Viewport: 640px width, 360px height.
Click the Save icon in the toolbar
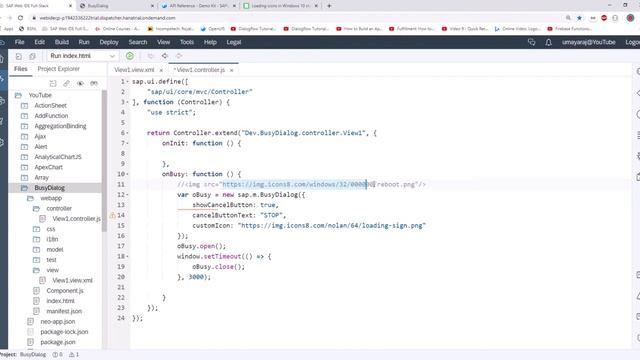(18, 56)
